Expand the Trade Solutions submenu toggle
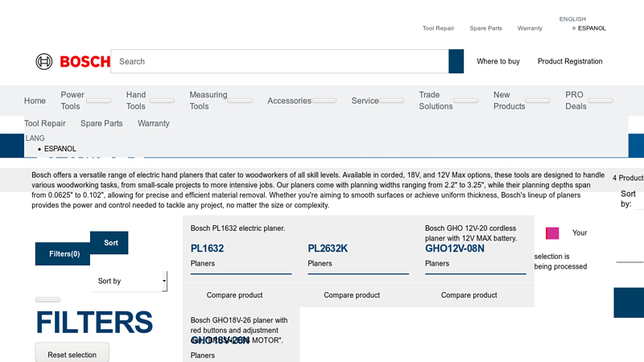Image resolution: width=644 pixels, height=362 pixels. pos(466,101)
